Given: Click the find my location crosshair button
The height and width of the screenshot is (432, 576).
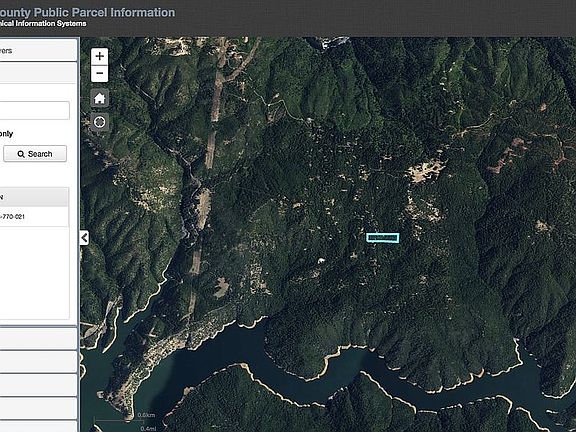Looking at the screenshot, I should pyautogui.click(x=100, y=122).
